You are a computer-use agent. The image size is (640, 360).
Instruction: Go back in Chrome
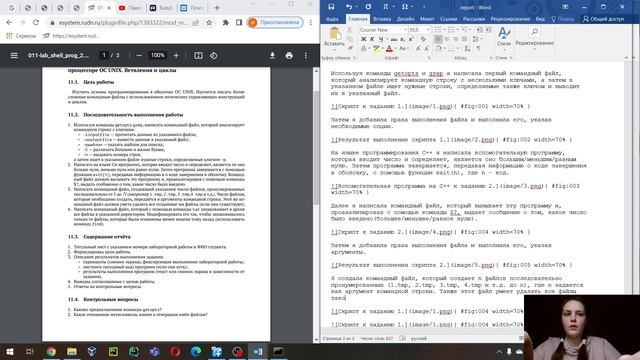(x=9, y=22)
